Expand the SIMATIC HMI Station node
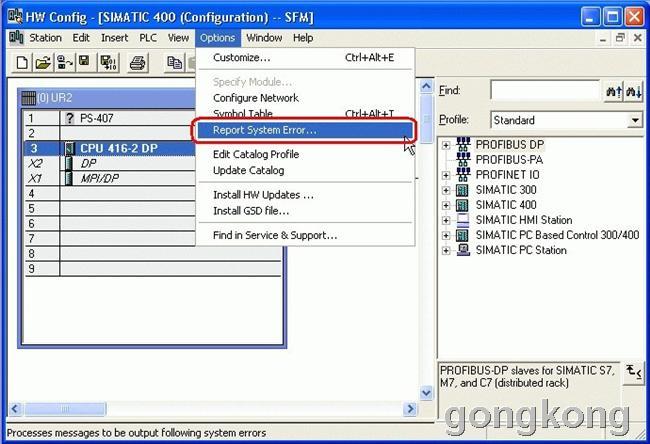650x444 pixels. (446, 221)
